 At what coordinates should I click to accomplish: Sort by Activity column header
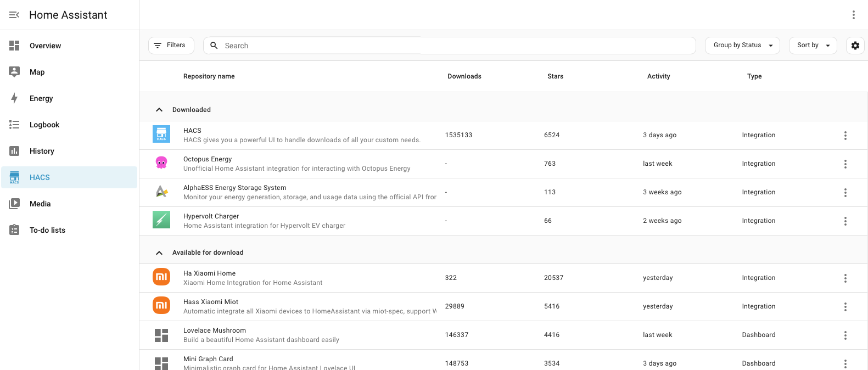(x=659, y=76)
